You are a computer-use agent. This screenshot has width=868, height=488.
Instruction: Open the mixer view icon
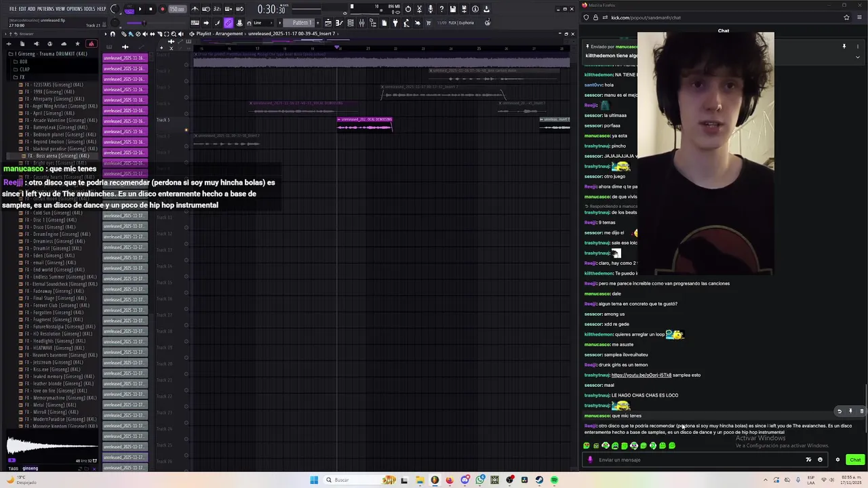[361, 23]
